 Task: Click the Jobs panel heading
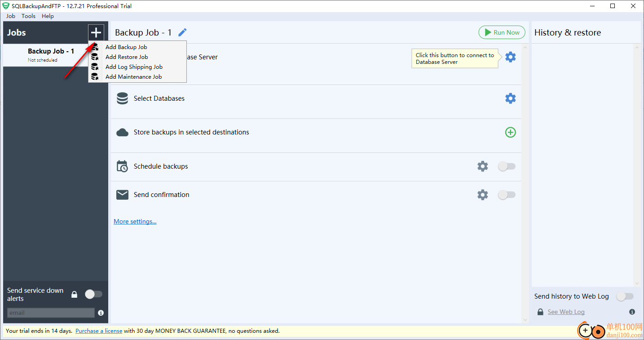coord(16,32)
